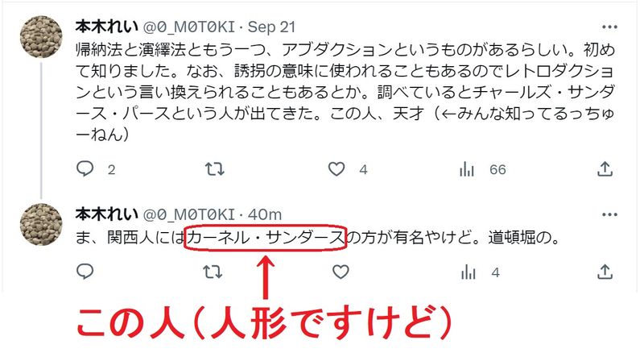
Task: Open more options on the 40m tweet
Action: 609,214
